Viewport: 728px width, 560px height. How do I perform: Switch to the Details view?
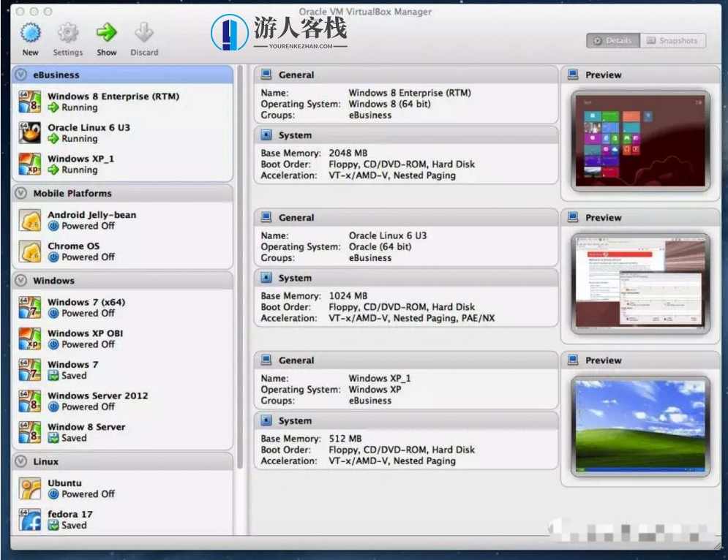pos(612,41)
